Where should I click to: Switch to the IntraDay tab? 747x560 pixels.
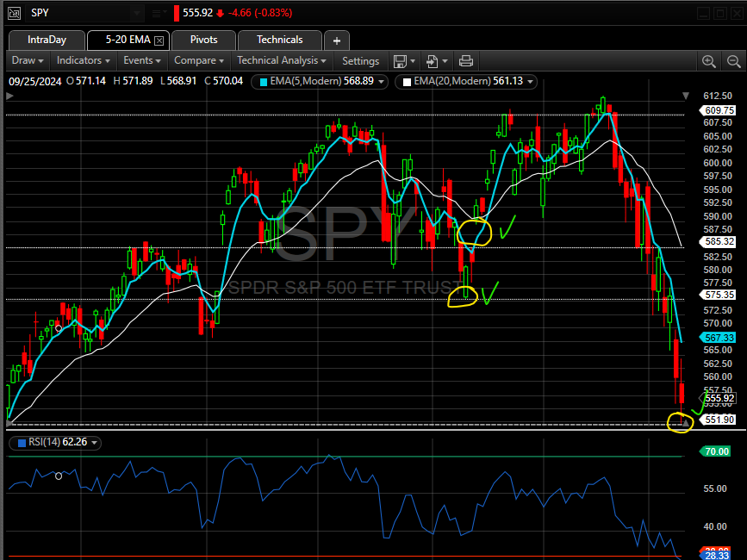47,40
